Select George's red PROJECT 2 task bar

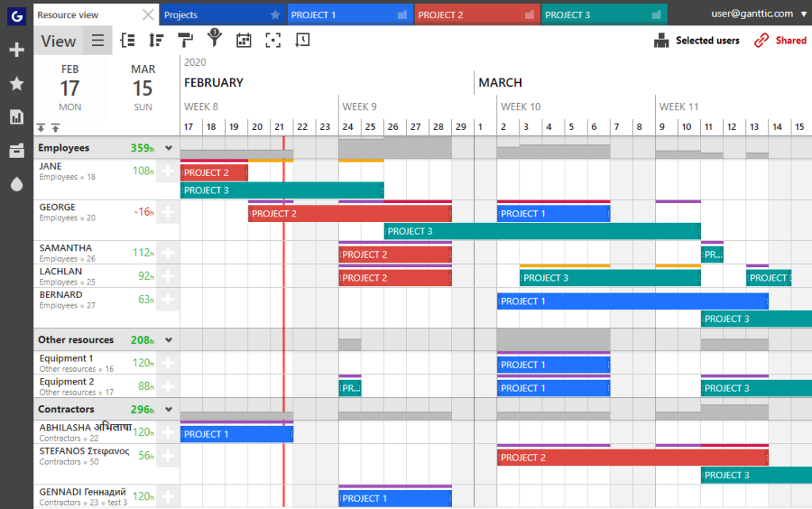pos(349,213)
